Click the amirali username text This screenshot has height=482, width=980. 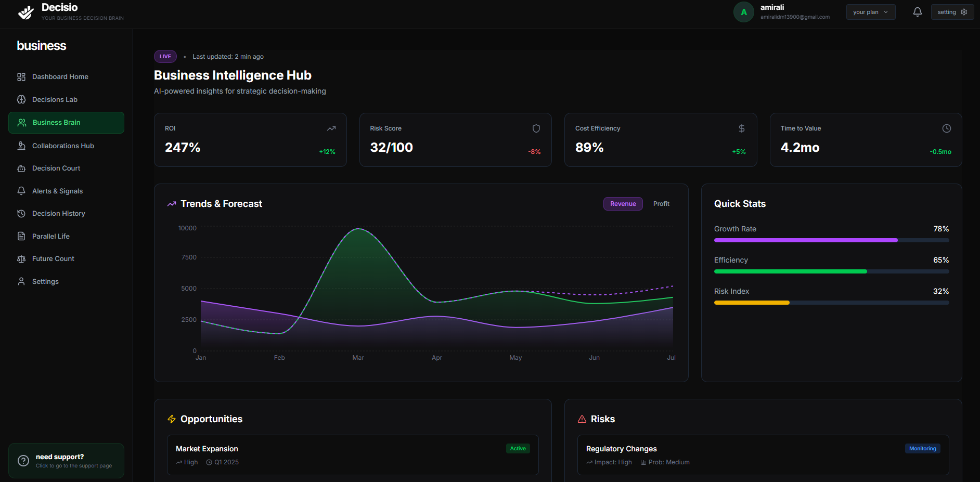(x=772, y=7)
